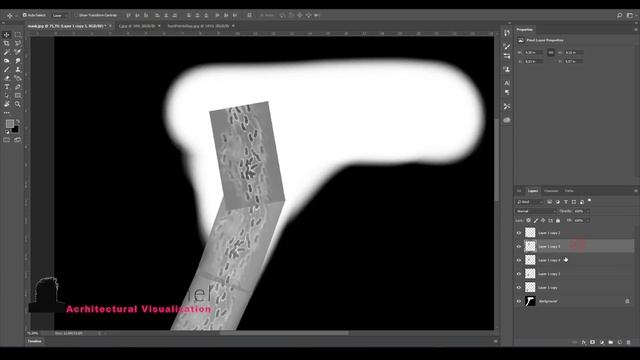Hide Layer 1 copy 4 via eye icon
The height and width of the screenshot is (360, 640).
[519, 260]
